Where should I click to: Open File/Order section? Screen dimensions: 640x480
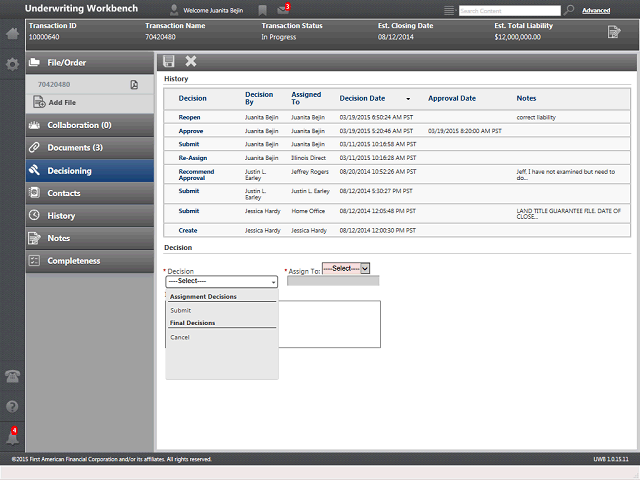click(x=90, y=62)
